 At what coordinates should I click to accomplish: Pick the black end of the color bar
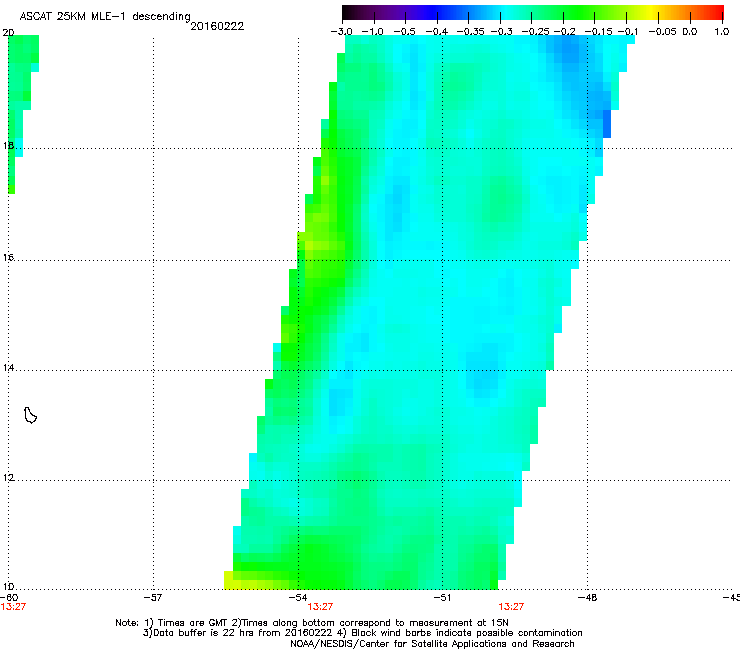click(350, 12)
